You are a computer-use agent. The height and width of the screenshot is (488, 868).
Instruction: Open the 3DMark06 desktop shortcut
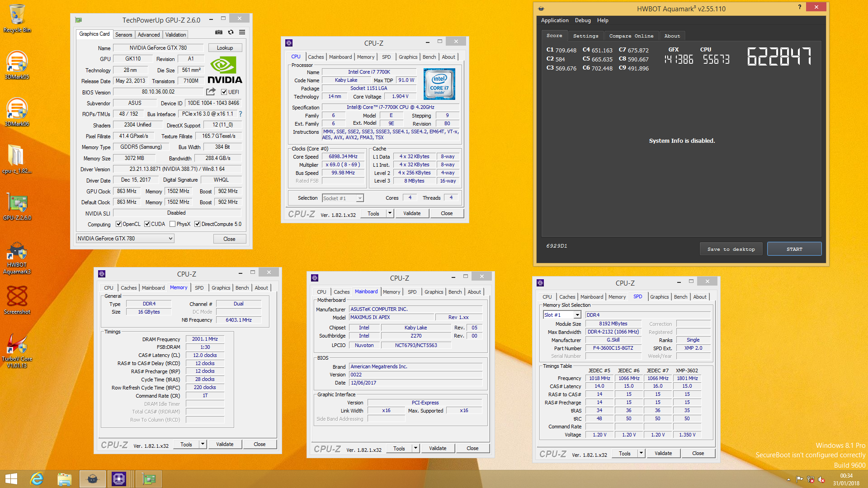pos(17,112)
